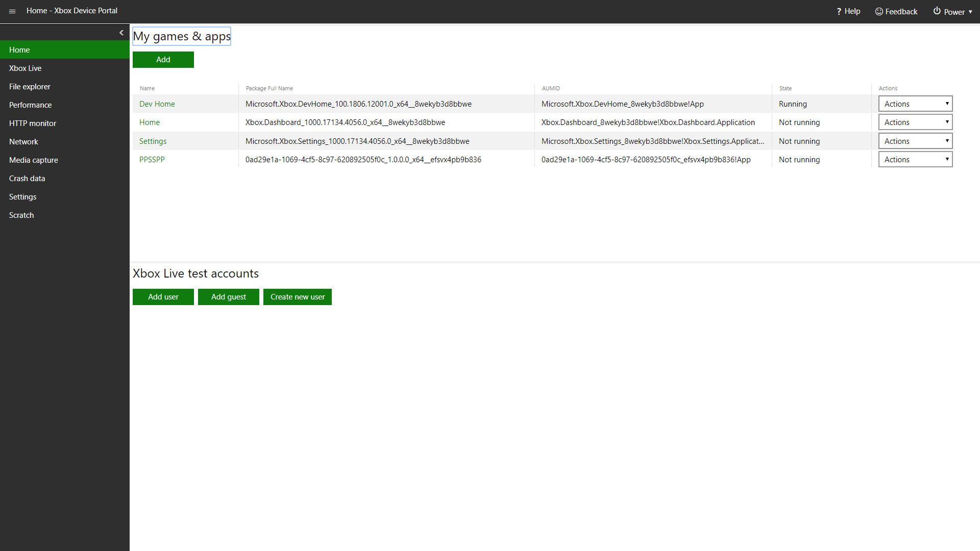This screenshot has width=980, height=551.
Task: Open the HTTP monitor page
Action: click(33, 123)
